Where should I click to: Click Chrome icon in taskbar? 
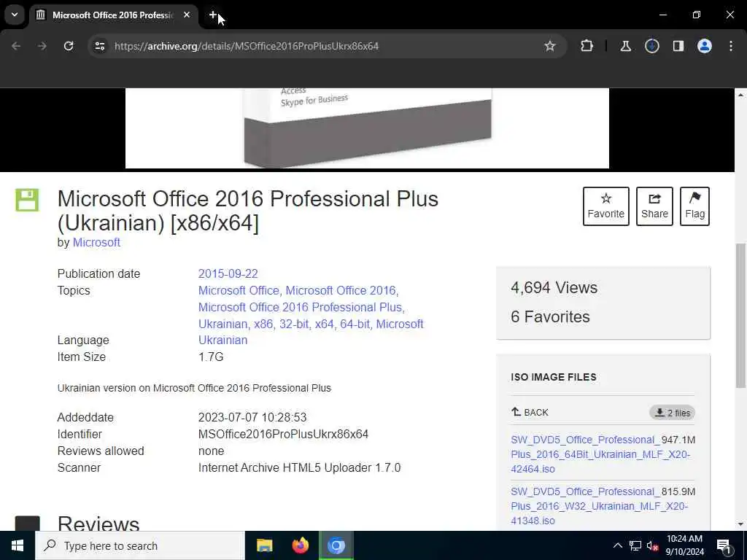coord(336,545)
